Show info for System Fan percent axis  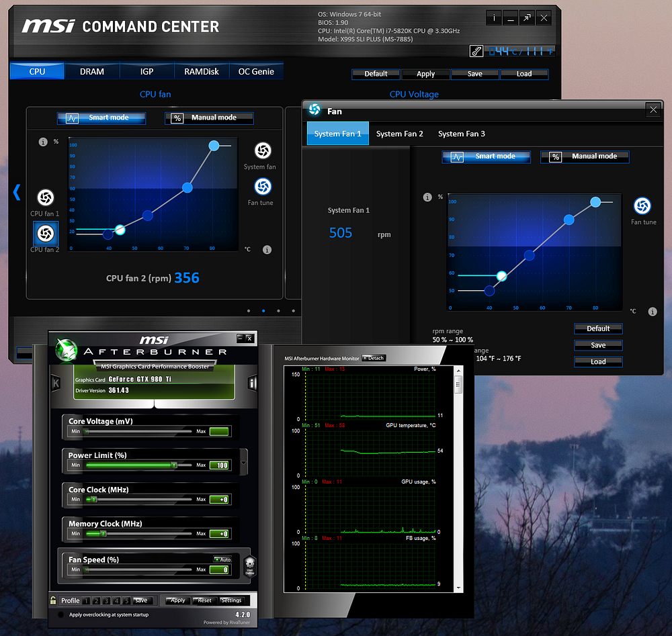tap(427, 197)
